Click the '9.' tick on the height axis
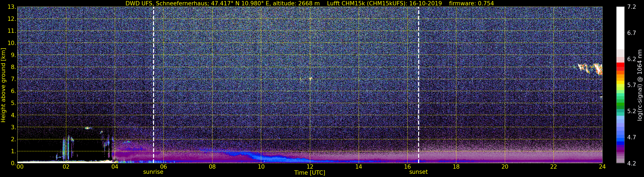Screen dimensions: 644x177 [13, 55]
